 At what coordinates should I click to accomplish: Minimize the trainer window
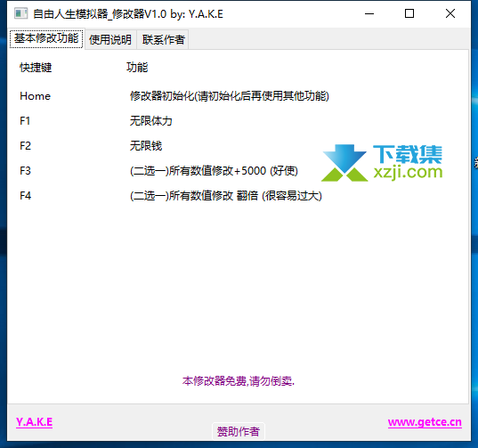369,13
